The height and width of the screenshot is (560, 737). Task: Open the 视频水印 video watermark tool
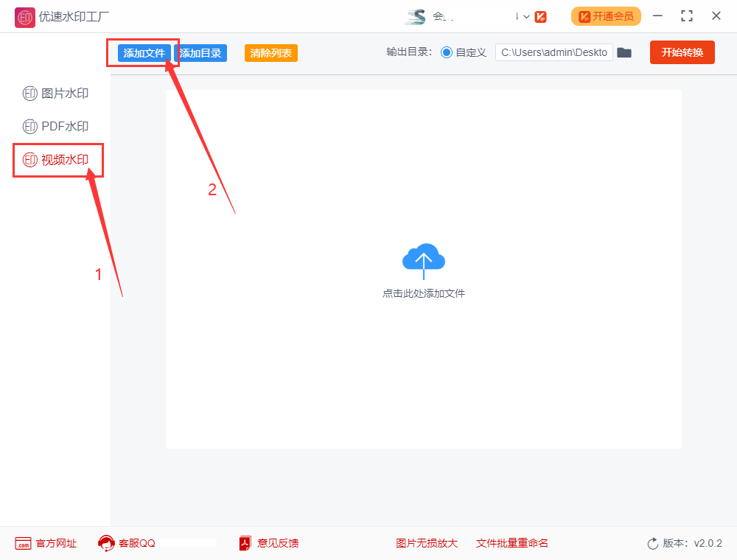(55, 160)
